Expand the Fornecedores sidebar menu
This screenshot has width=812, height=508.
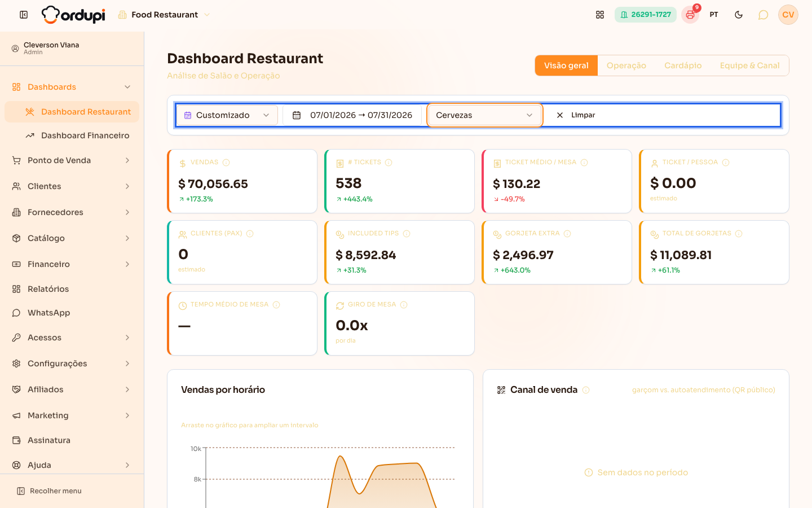72,212
